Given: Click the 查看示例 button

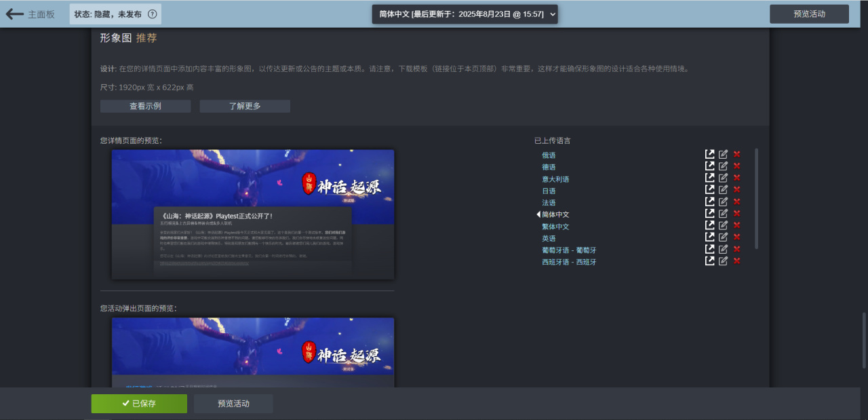Looking at the screenshot, I should click(x=145, y=106).
